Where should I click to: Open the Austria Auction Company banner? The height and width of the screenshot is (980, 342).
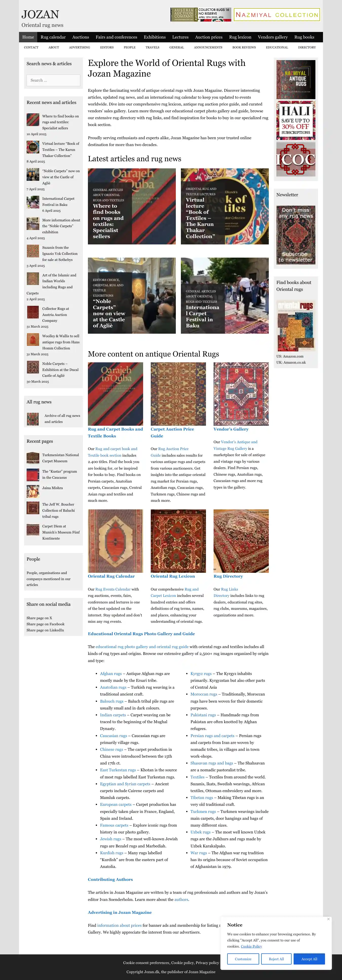201,14
